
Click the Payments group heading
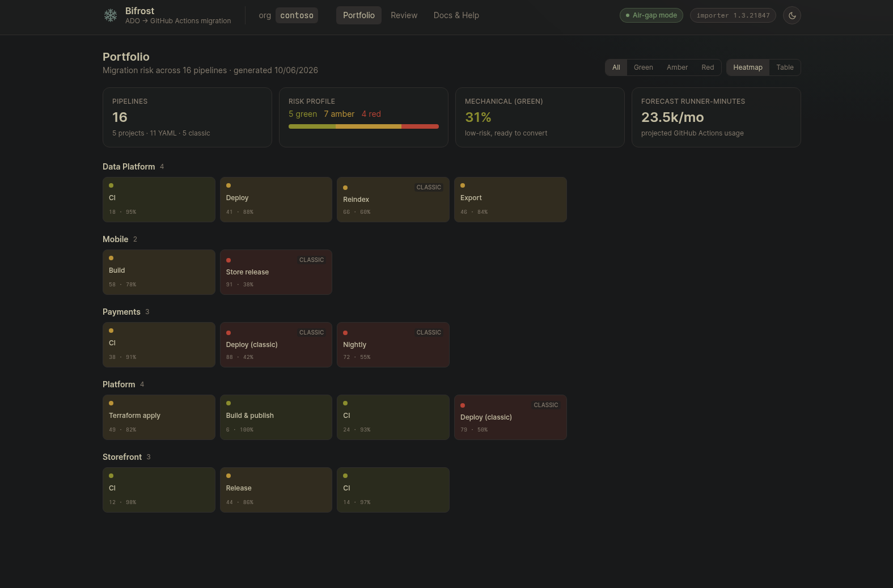pos(121,312)
